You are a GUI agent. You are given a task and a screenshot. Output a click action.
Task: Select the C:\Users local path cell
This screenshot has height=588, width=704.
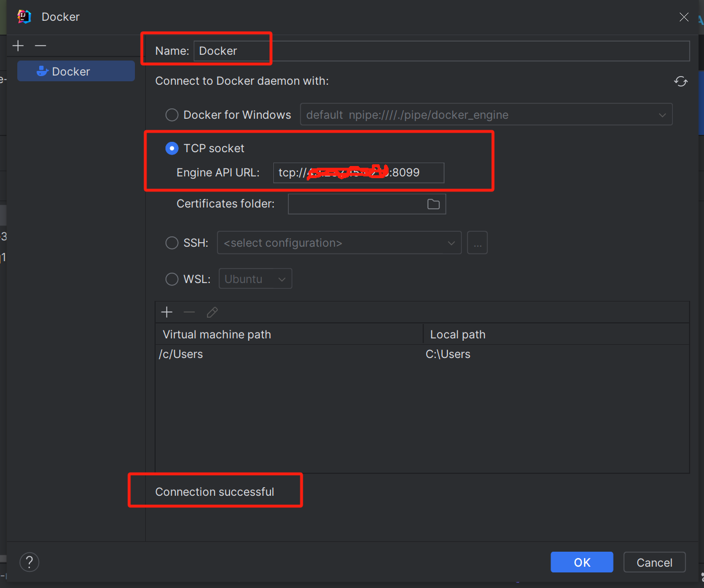click(556, 354)
